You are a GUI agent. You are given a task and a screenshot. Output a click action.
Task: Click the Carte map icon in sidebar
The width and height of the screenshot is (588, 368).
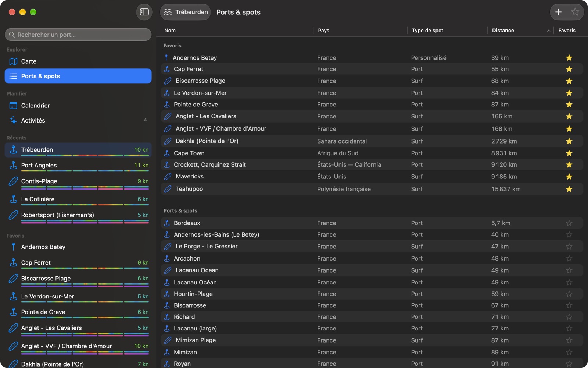(x=13, y=61)
